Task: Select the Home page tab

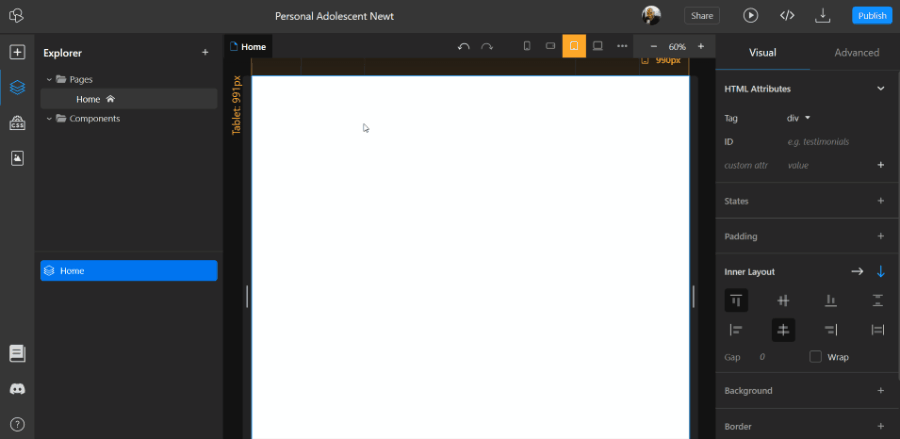Action: [x=248, y=46]
